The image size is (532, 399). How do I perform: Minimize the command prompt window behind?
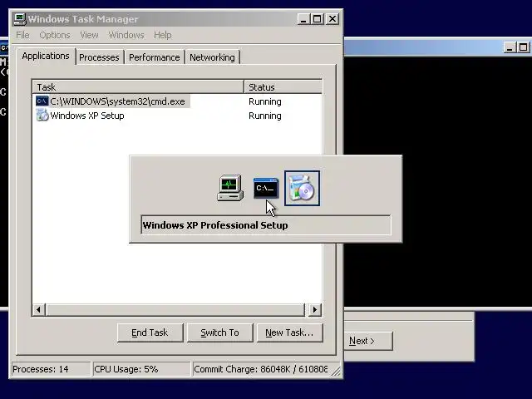coord(510,47)
